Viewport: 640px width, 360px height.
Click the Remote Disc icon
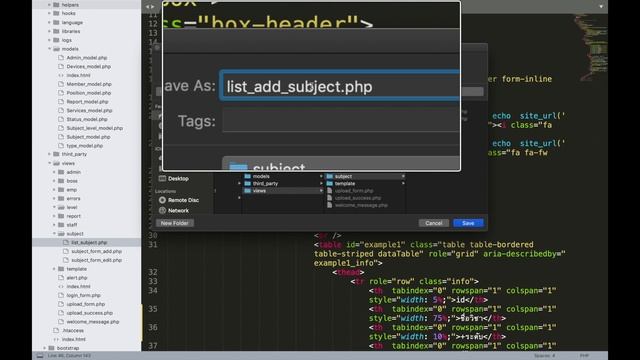(x=162, y=200)
